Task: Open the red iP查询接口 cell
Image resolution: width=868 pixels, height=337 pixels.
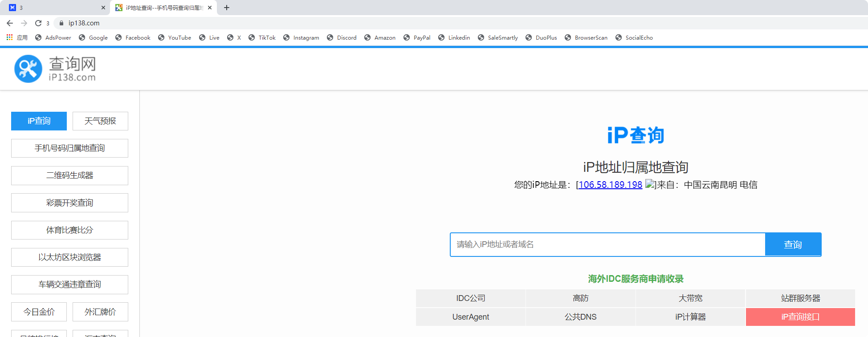Action: [800, 317]
